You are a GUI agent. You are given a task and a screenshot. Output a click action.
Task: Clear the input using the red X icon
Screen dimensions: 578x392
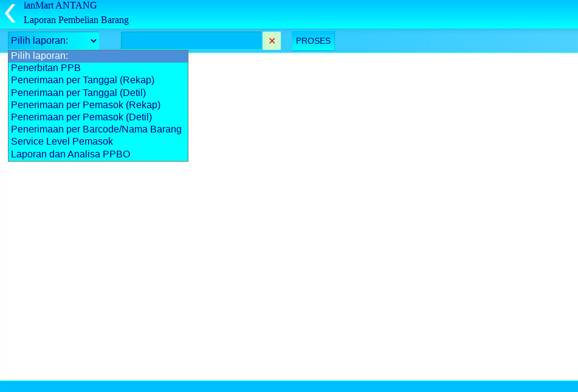pos(272,41)
